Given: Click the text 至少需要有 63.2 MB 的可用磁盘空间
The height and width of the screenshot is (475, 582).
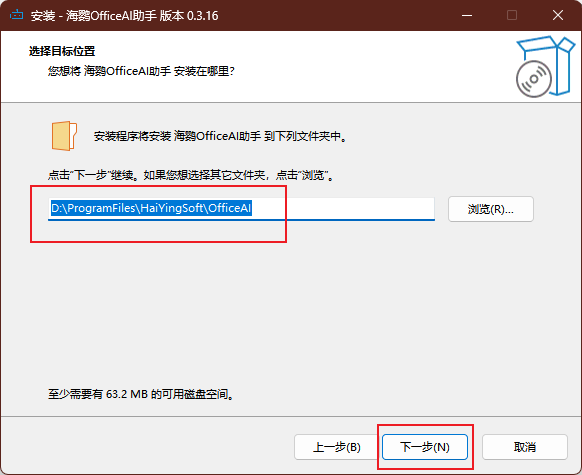Looking at the screenshot, I should 141,394.
